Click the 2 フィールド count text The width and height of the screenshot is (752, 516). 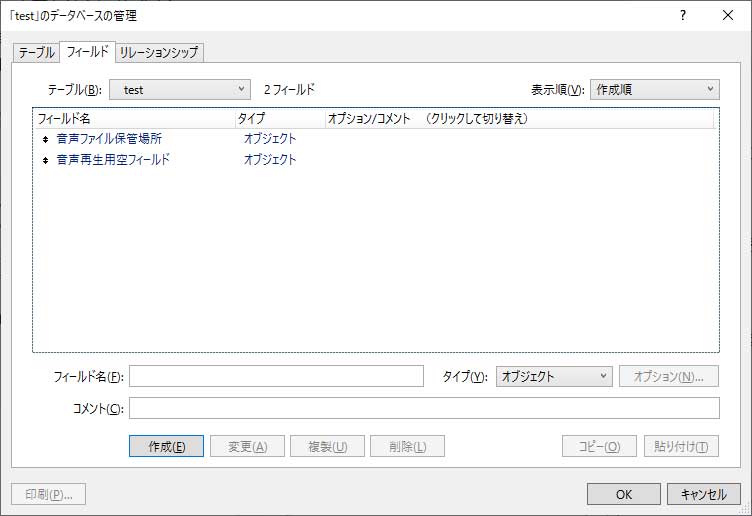click(289, 90)
